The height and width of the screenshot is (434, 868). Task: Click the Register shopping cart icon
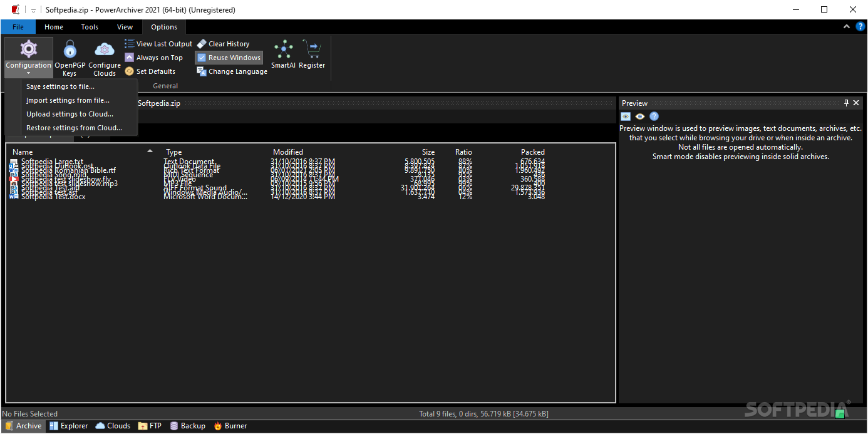pyautogui.click(x=312, y=54)
